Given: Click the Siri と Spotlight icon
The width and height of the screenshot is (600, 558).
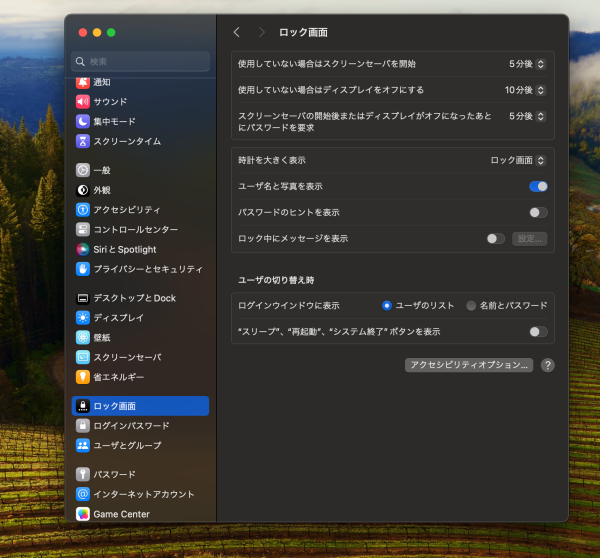Looking at the screenshot, I should [x=83, y=249].
